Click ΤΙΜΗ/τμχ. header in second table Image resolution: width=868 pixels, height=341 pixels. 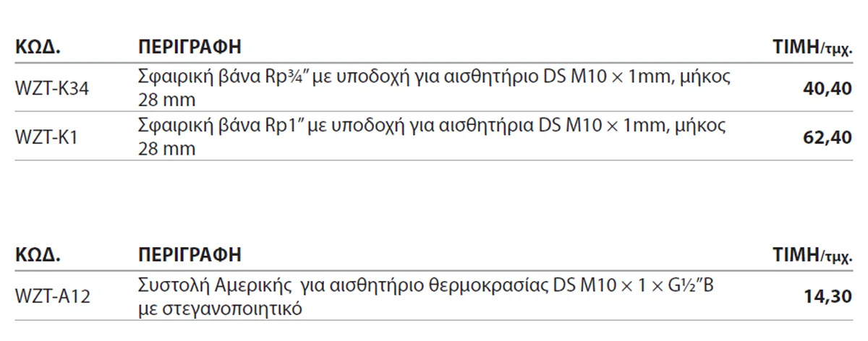click(x=813, y=256)
